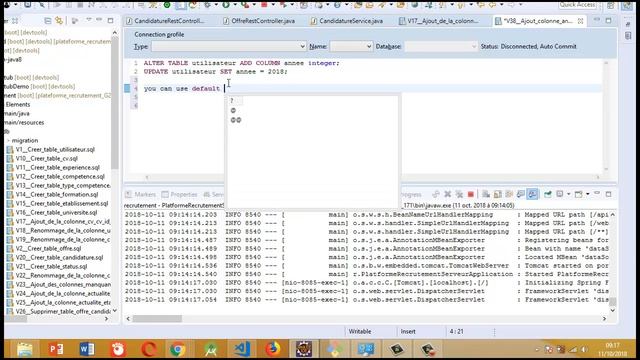640x360 pixels.
Task: Open Google Chrome from the taskbar
Action: 178,349
